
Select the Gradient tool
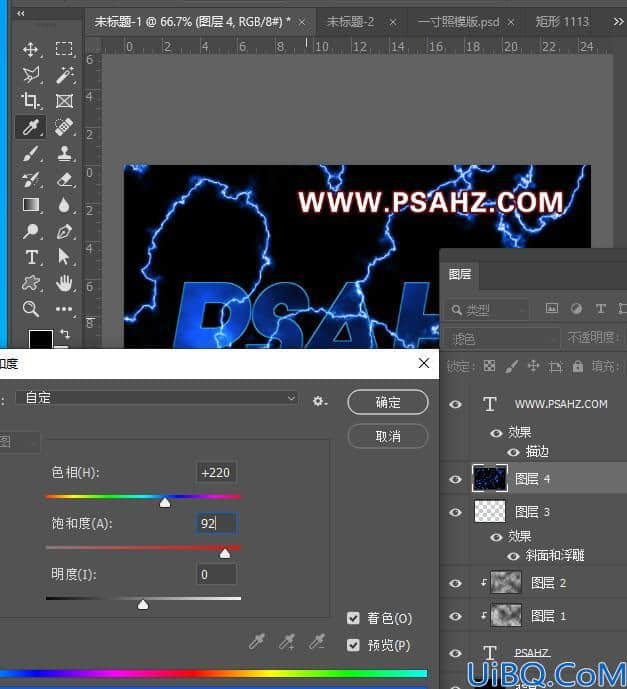[x=31, y=205]
